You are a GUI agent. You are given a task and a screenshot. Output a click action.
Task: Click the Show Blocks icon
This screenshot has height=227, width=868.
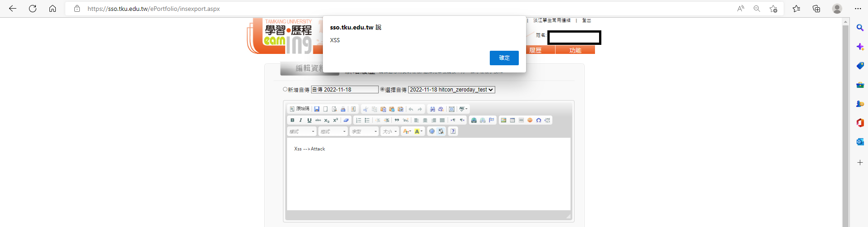(441, 131)
